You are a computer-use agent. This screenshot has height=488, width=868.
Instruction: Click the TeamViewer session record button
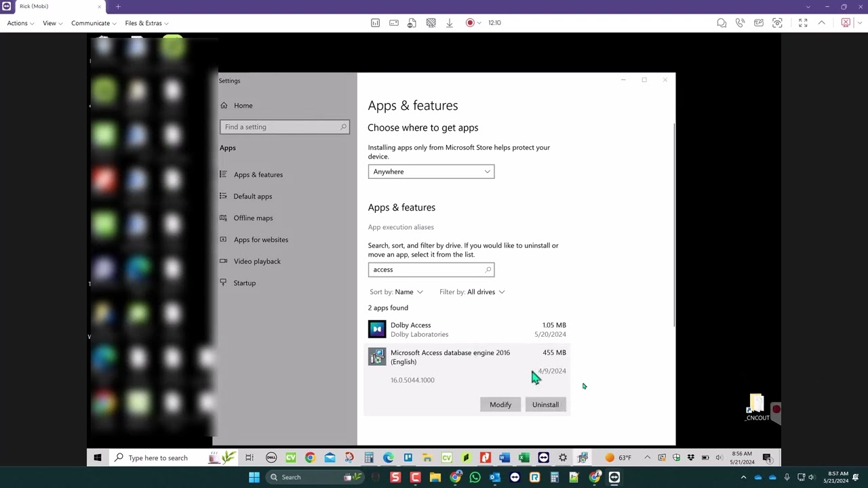[470, 23]
